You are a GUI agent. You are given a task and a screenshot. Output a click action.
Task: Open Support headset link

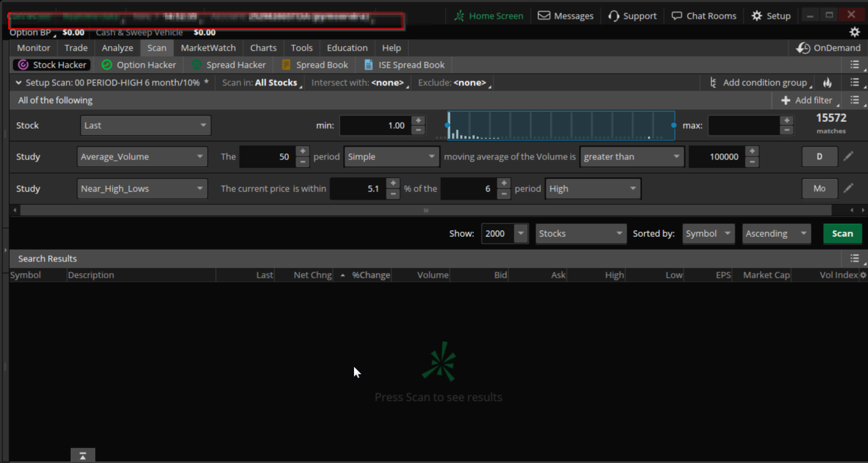pos(632,16)
